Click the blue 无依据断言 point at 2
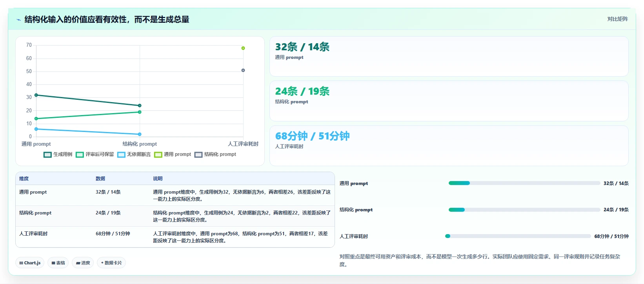This screenshot has width=644, height=284. [x=140, y=134]
